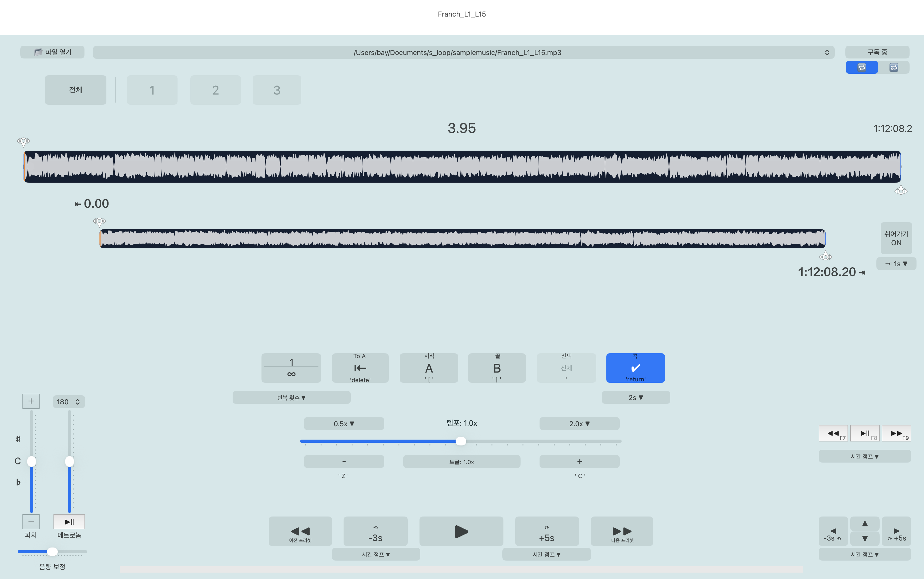Open the 반복 횟수 dropdown

tap(291, 397)
